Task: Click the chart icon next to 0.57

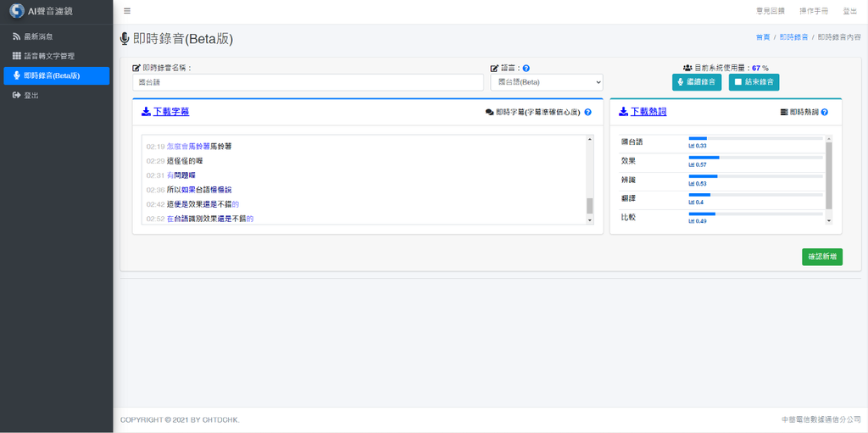Action: click(x=691, y=165)
